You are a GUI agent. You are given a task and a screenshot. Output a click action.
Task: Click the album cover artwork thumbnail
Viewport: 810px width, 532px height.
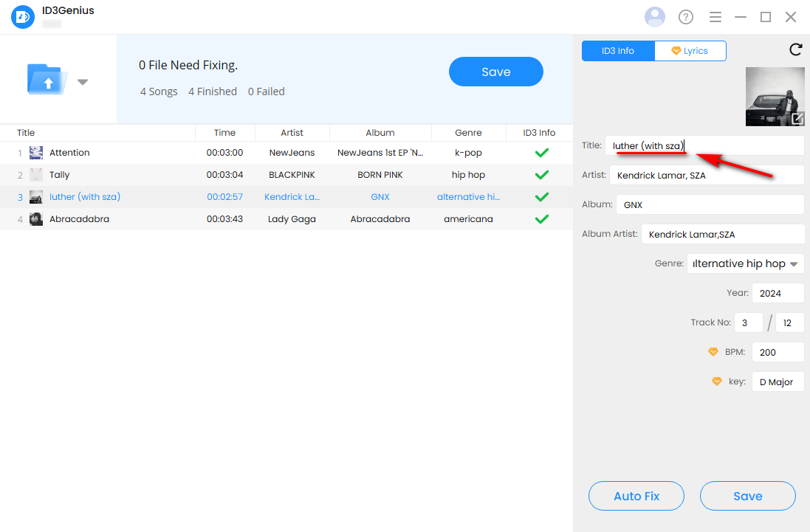775,97
